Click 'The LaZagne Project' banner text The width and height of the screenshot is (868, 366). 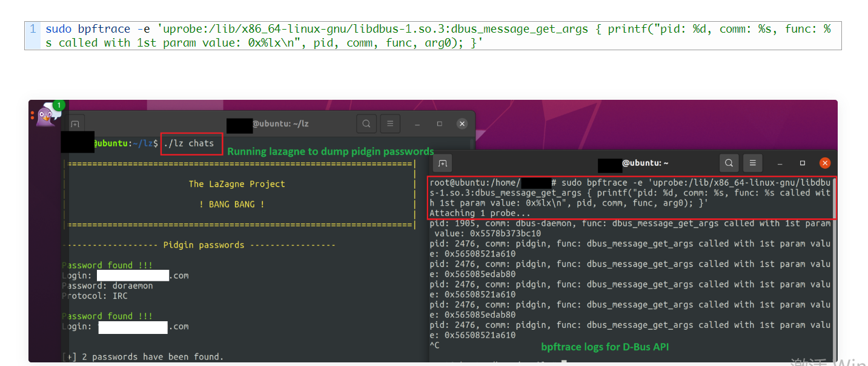(x=237, y=184)
